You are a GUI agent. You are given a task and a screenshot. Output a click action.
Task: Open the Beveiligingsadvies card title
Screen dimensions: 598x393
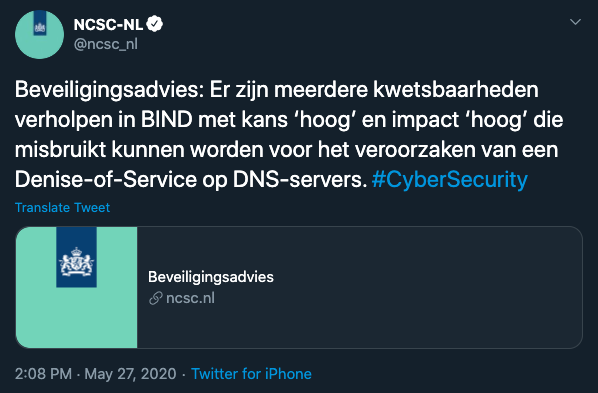click(211, 277)
